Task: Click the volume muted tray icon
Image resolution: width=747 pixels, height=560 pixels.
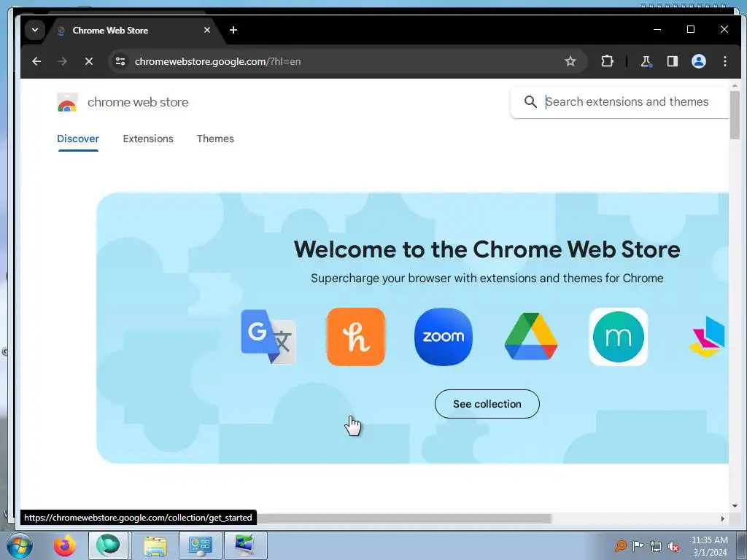Action: 673,547
